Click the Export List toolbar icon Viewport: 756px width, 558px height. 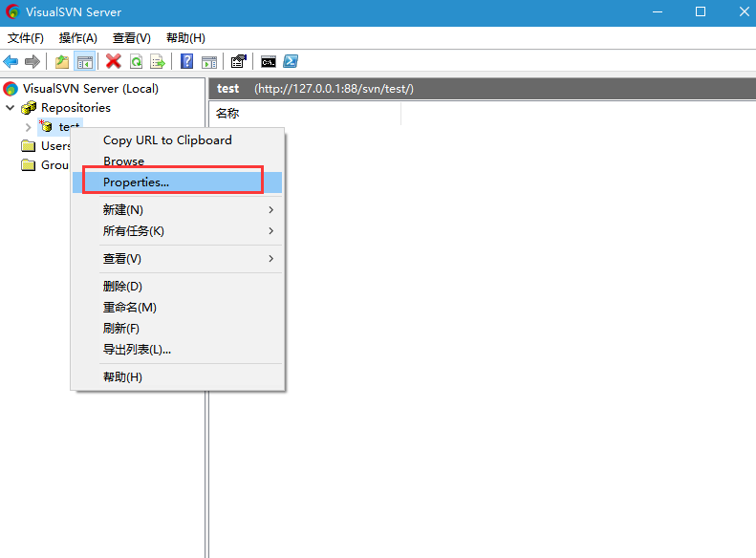[x=158, y=62]
